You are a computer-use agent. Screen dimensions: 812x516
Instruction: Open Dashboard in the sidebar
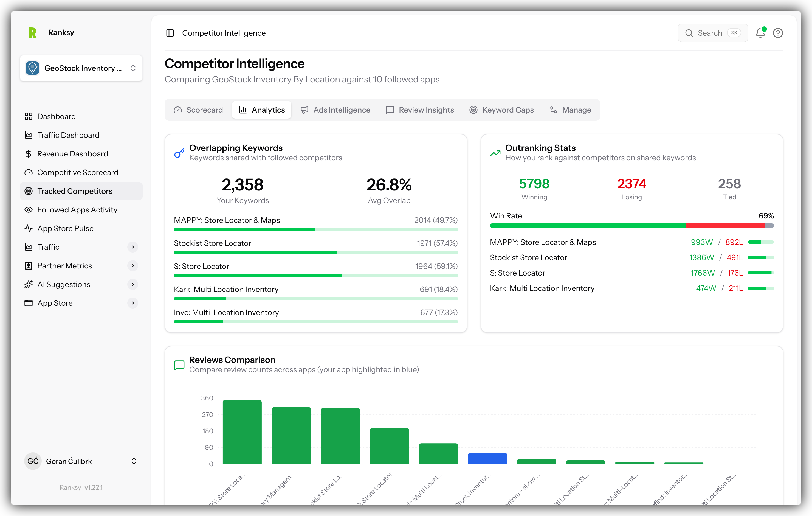pyautogui.click(x=81, y=116)
